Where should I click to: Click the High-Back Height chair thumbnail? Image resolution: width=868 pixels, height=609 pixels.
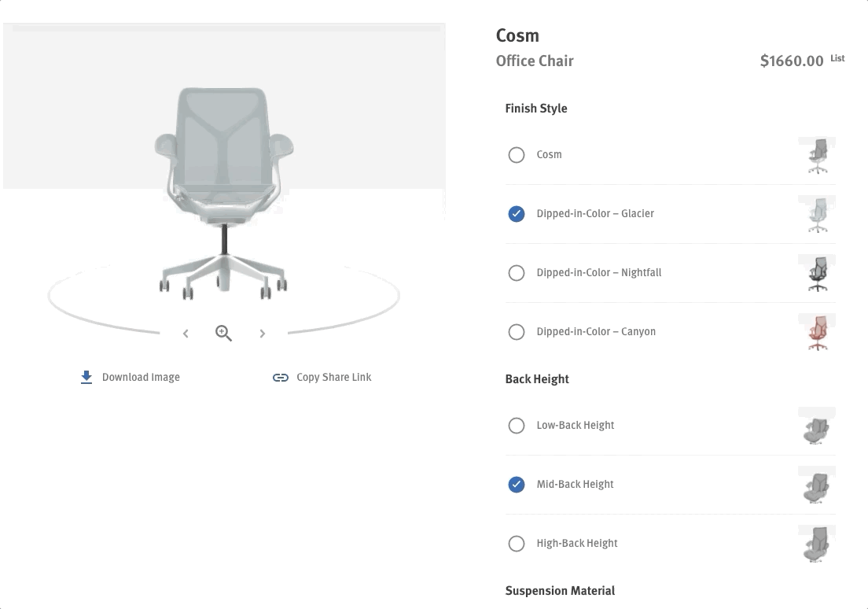click(817, 544)
